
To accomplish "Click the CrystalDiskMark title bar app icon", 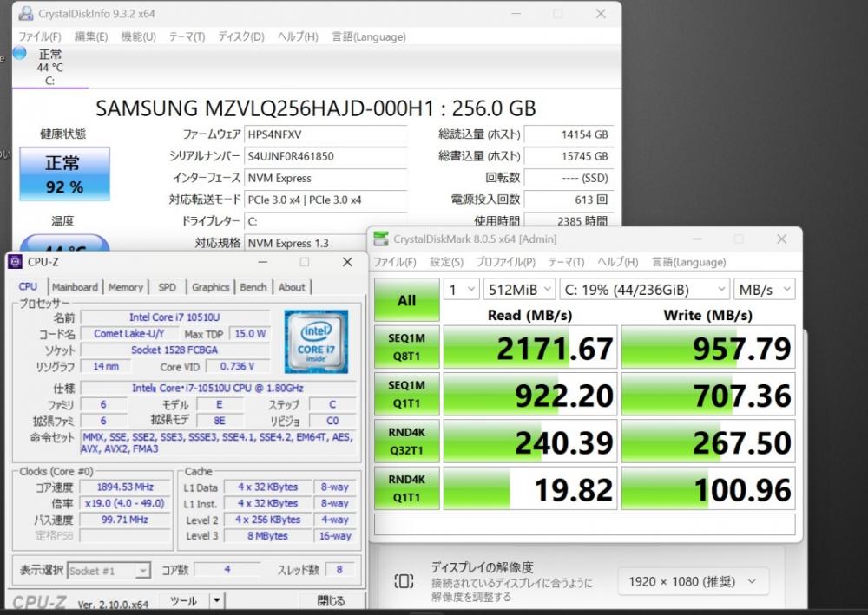I will pos(381,239).
